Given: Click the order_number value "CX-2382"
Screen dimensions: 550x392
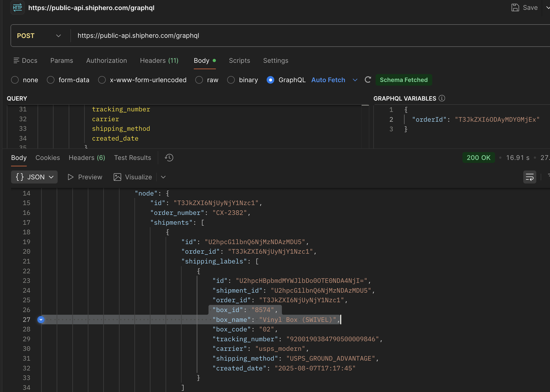Looking at the screenshot, I should click(x=230, y=213).
